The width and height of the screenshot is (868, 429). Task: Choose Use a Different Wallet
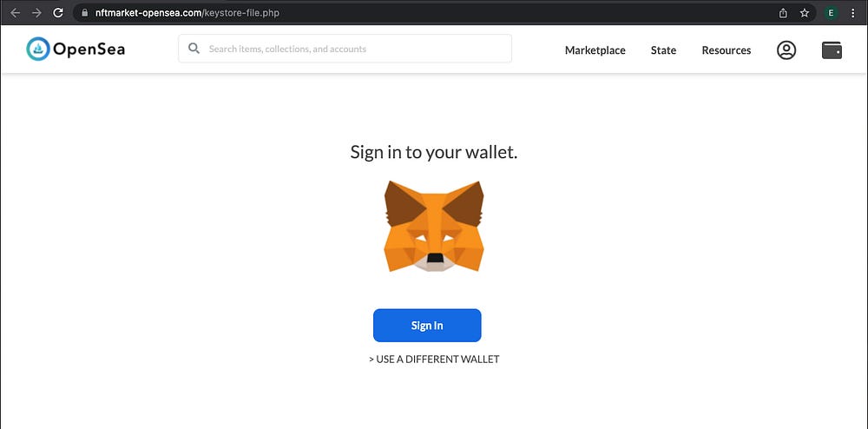click(434, 360)
